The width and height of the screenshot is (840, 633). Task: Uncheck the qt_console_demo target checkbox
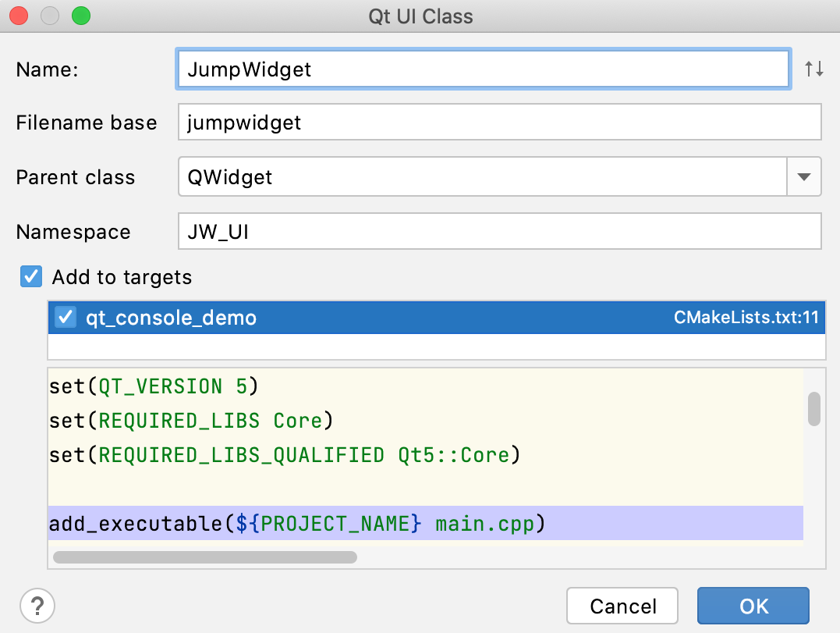(66, 318)
